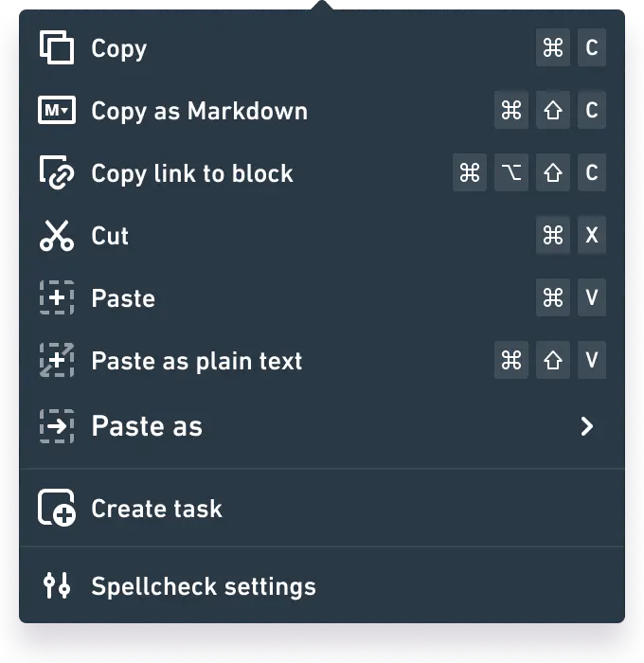This screenshot has height=663, width=644.
Task: Select Create task label
Action: (x=156, y=509)
